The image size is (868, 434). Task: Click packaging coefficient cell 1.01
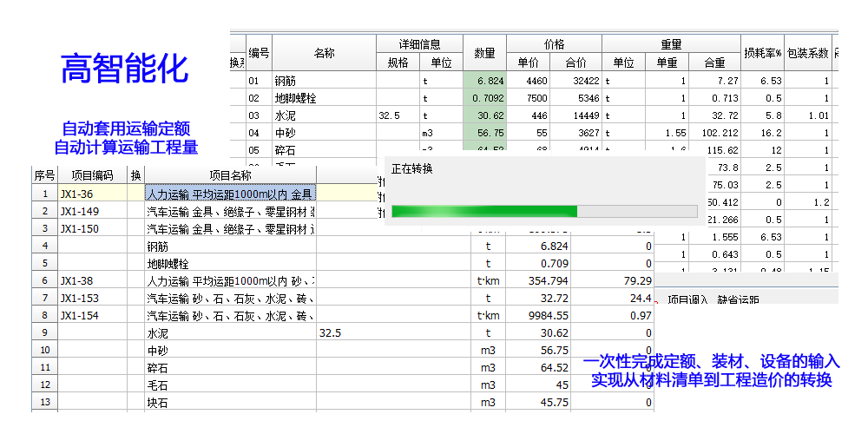point(807,115)
